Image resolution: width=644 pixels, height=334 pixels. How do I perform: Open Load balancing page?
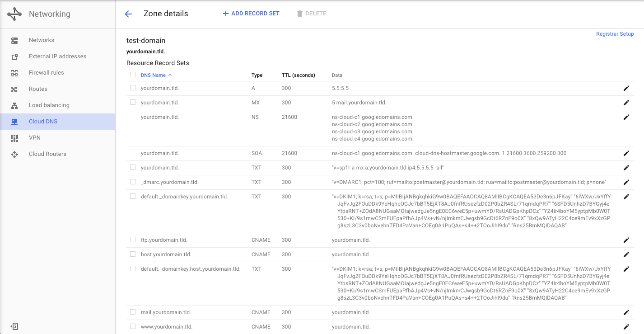click(57, 105)
